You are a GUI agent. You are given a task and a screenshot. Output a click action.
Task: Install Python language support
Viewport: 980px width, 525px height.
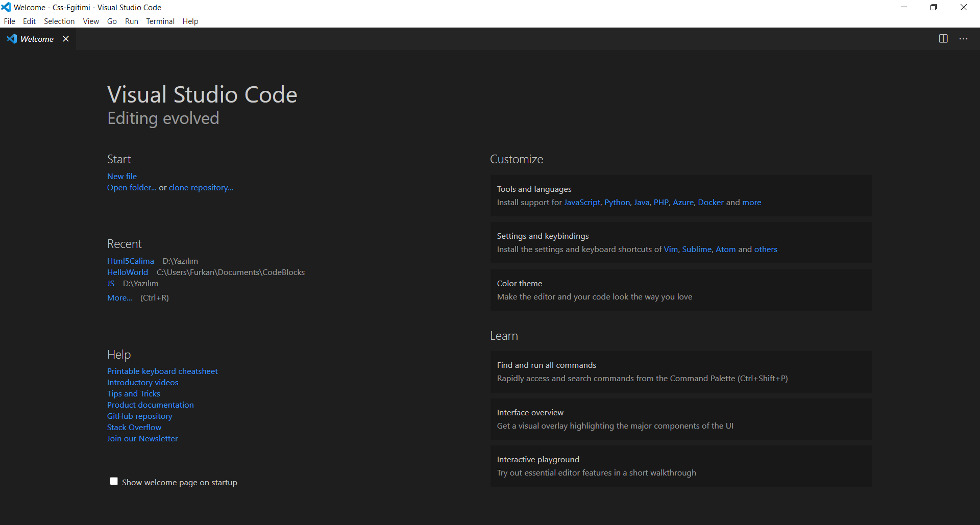(617, 202)
